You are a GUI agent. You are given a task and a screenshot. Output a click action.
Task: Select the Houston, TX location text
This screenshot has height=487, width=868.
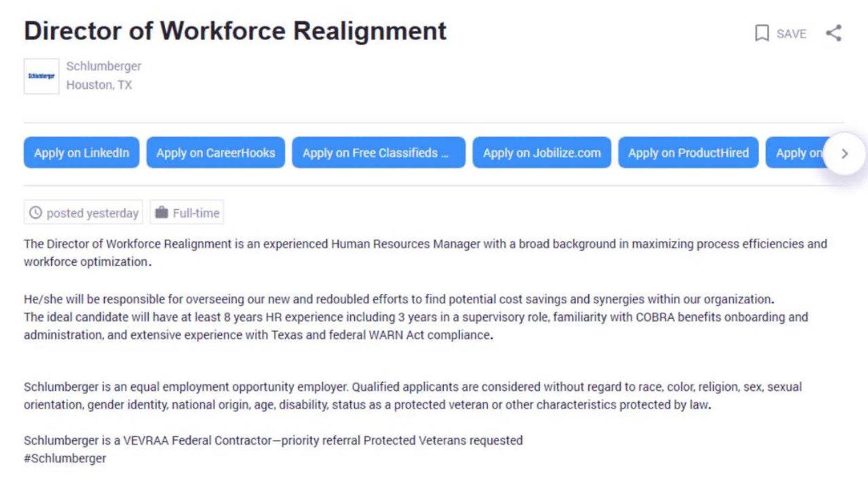99,85
